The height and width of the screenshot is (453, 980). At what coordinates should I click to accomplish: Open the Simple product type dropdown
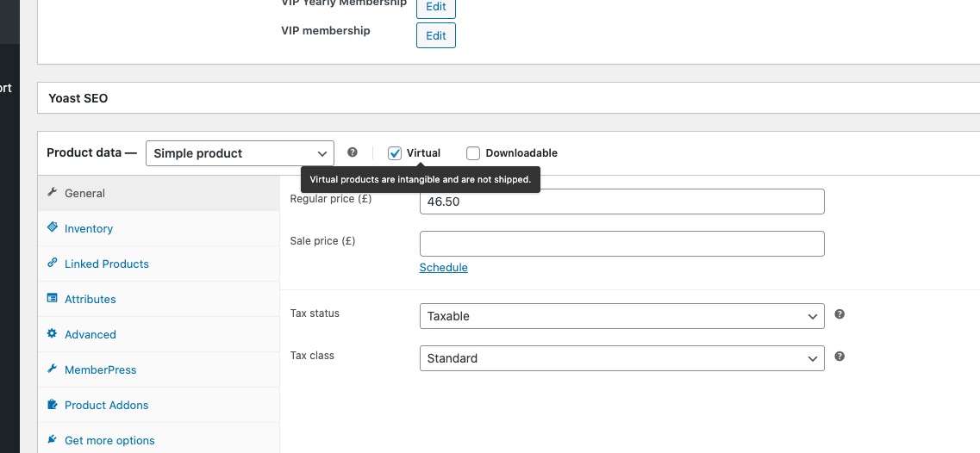pyautogui.click(x=240, y=153)
